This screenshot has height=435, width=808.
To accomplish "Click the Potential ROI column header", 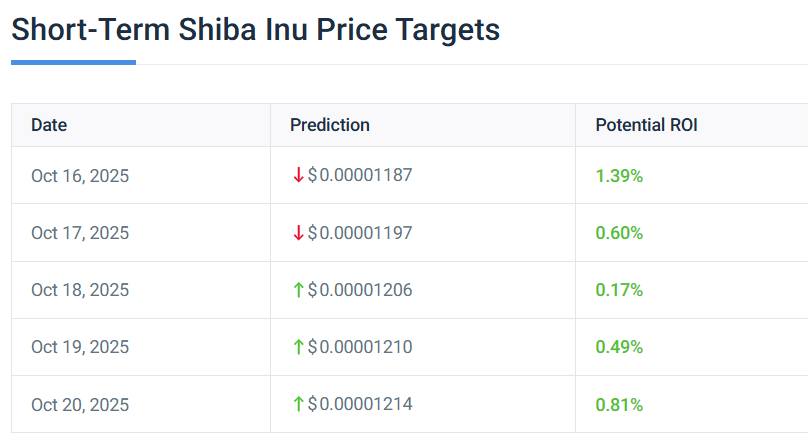I will click(x=646, y=125).
